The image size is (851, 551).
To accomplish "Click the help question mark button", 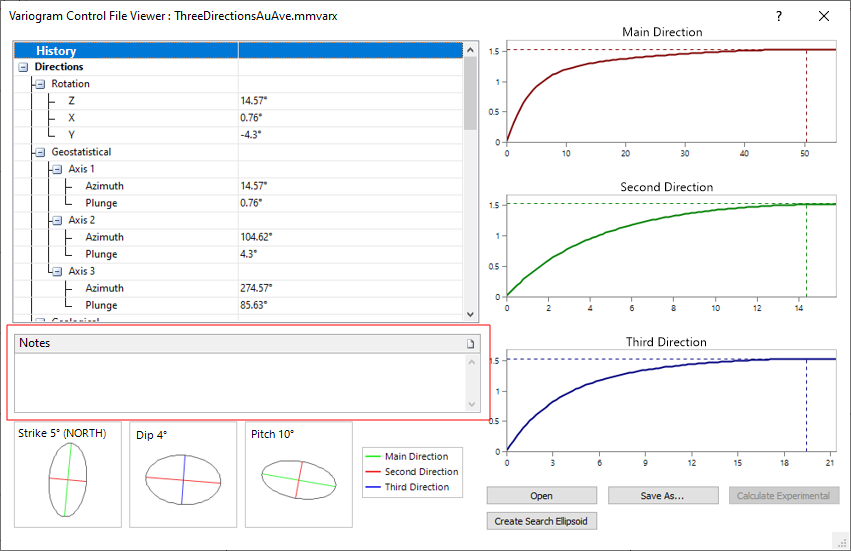I will (779, 17).
